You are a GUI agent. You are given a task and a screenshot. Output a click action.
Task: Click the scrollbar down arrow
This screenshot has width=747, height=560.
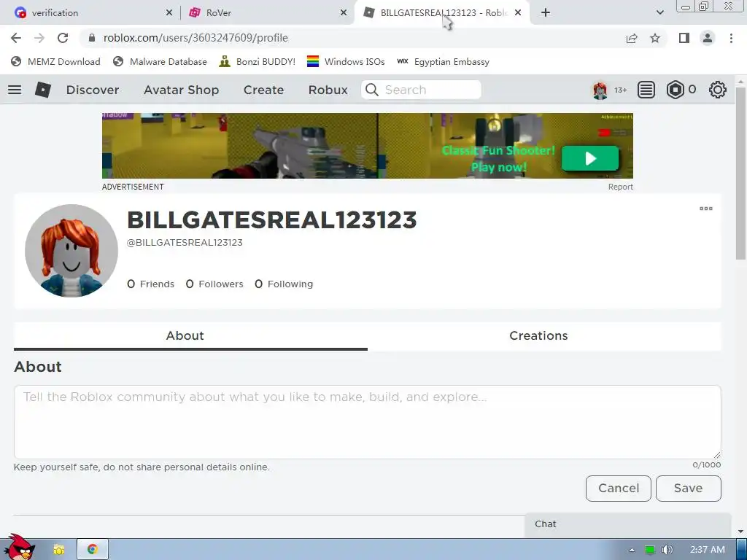pos(741,532)
